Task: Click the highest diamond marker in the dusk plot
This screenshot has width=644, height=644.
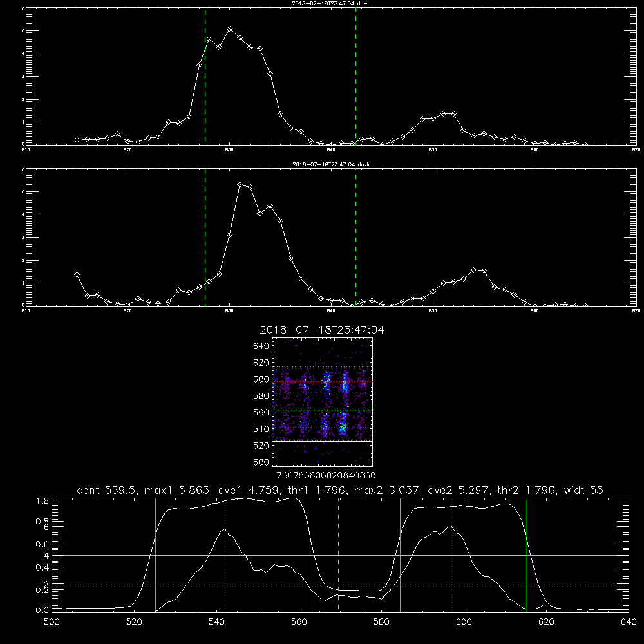Action: click(240, 184)
